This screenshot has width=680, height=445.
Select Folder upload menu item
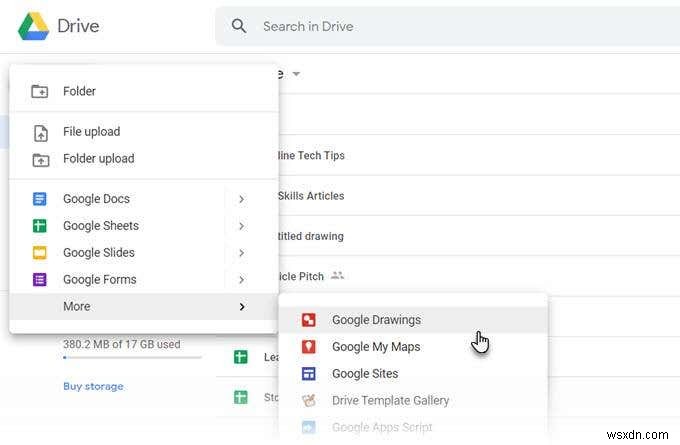144,159
